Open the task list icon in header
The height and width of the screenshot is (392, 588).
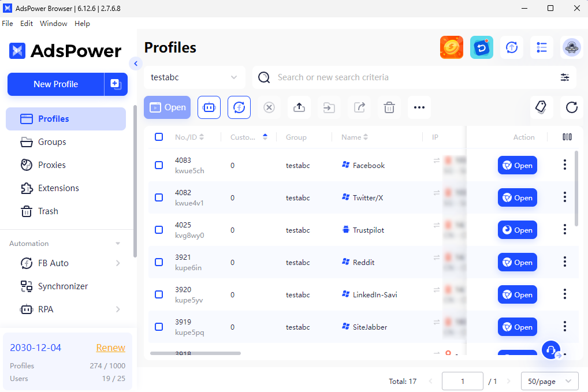[541, 47]
